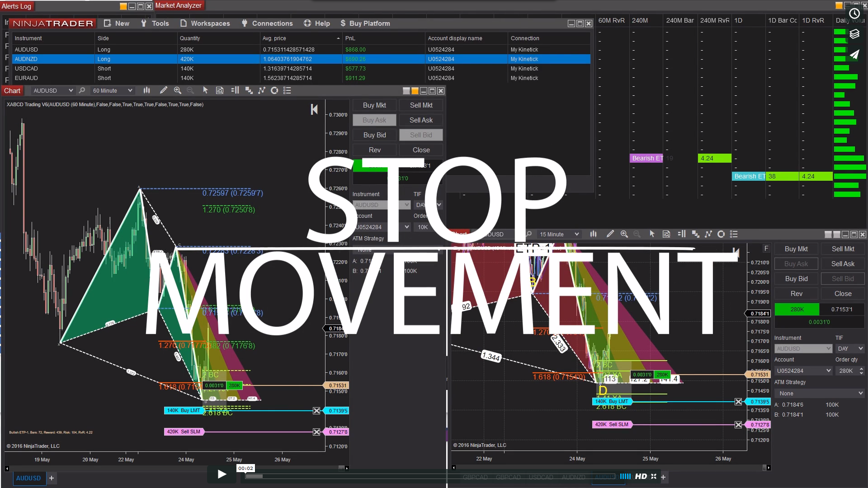868x488 pixels.
Task: Click Buy Mkt in left Chart Trader
Action: [x=374, y=105]
